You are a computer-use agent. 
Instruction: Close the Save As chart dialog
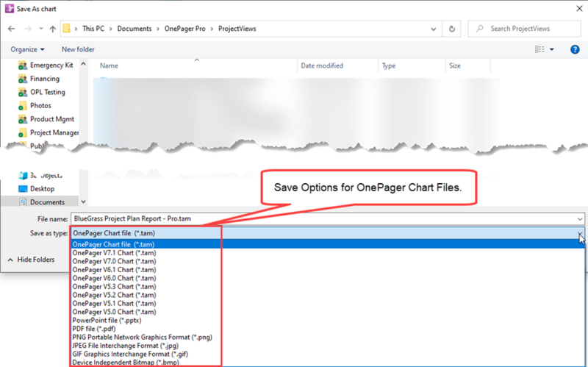point(579,8)
